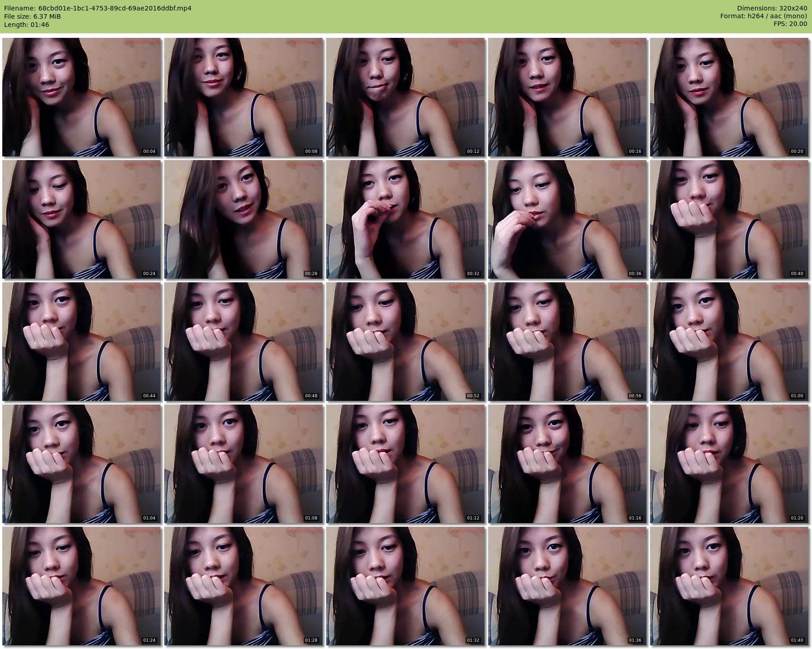Viewport: 812px width, 649px height.
Task: Click the 'FPS: 20.00' text
Action: click(x=790, y=25)
